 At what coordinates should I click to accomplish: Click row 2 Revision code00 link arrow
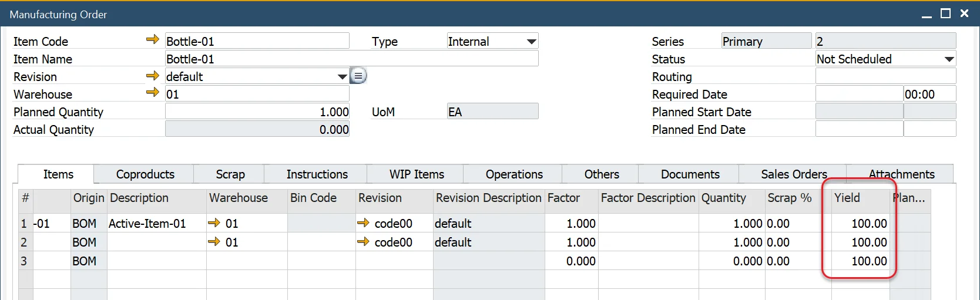click(x=364, y=242)
